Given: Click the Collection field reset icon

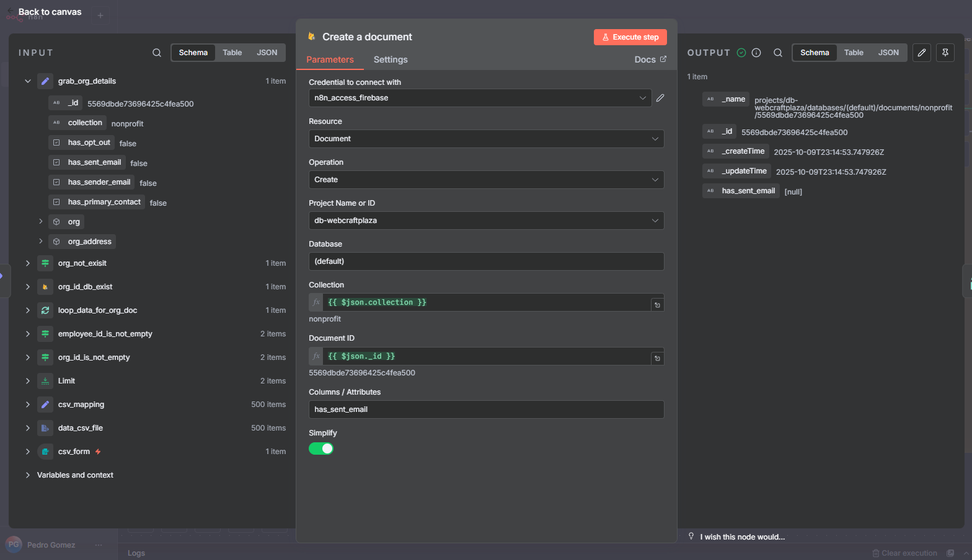Looking at the screenshot, I should [x=657, y=305].
